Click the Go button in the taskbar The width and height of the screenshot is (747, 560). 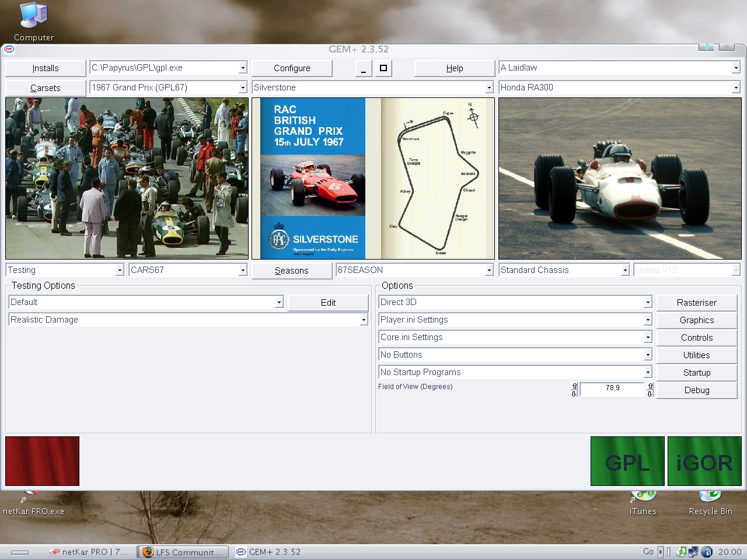(x=648, y=552)
